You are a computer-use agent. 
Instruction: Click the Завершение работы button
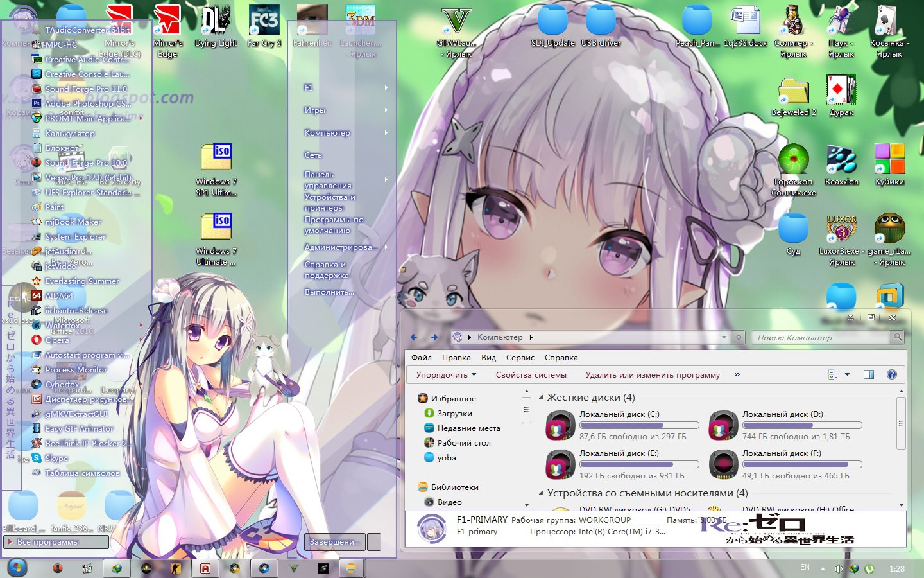(334, 542)
